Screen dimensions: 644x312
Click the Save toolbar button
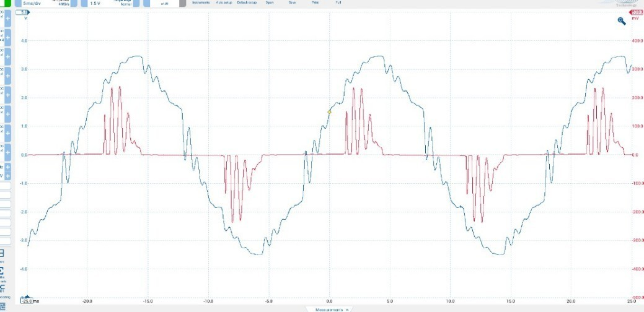point(292,2)
